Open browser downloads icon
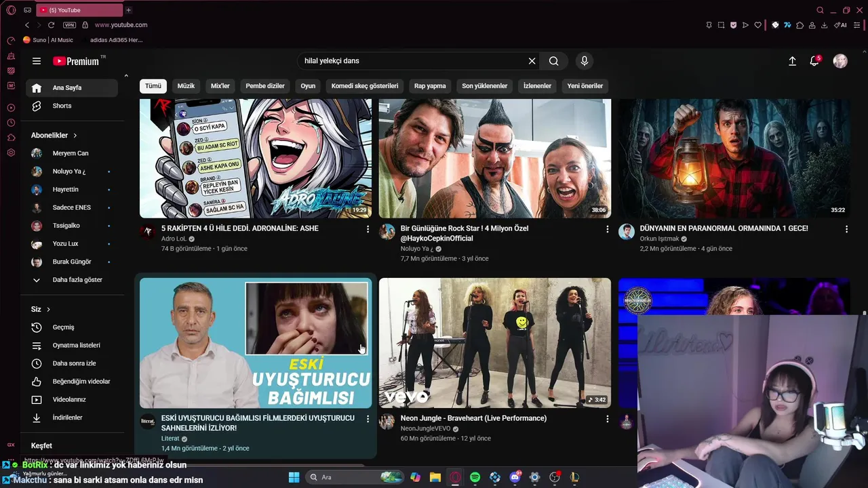Screen dimensions: 868x488 coord(824,25)
